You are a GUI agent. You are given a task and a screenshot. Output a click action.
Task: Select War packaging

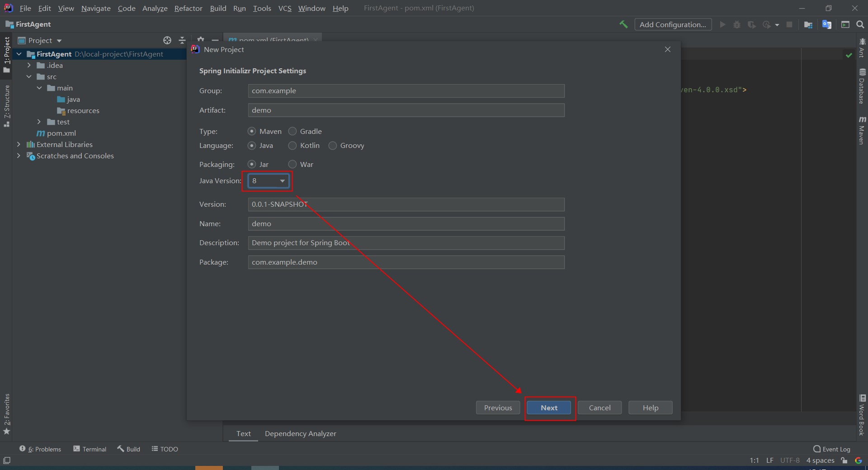(301, 164)
